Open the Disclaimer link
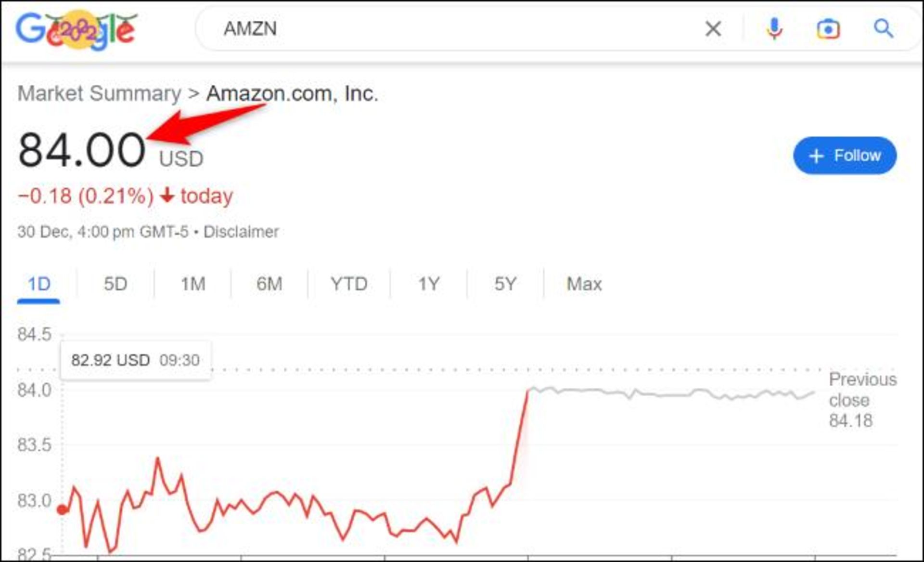924x562 pixels. click(241, 232)
